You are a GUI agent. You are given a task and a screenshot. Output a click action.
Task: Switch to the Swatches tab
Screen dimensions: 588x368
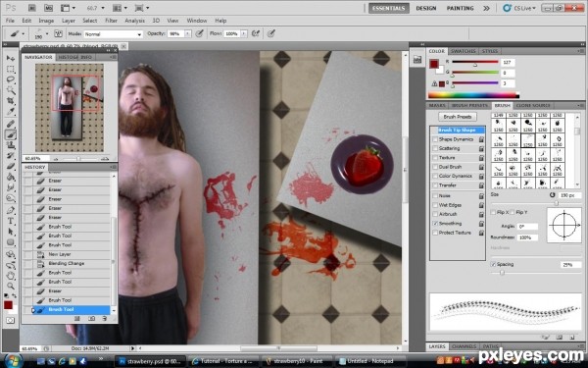[x=464, y=51]
